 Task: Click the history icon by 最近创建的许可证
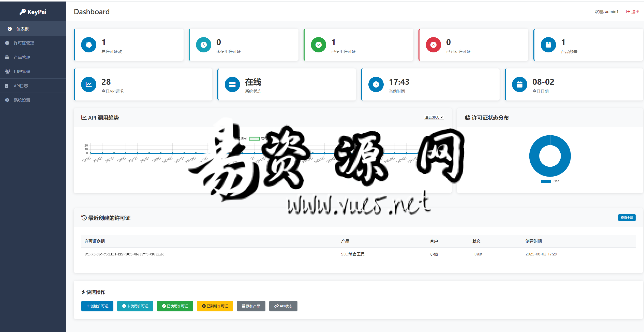click(x=84, y=218)
